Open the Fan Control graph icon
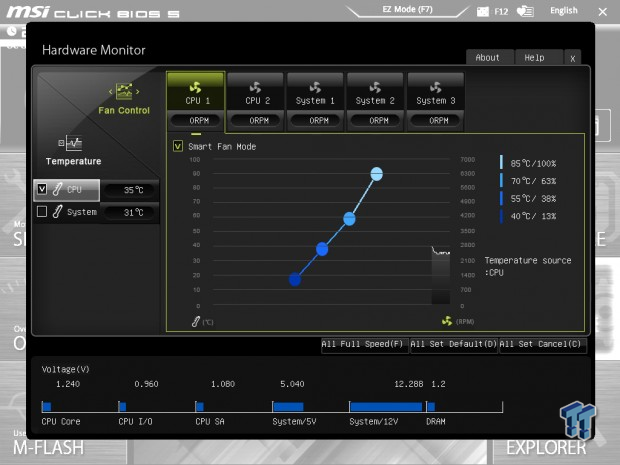Screen dimensions: 620x465 click(124, 91)
